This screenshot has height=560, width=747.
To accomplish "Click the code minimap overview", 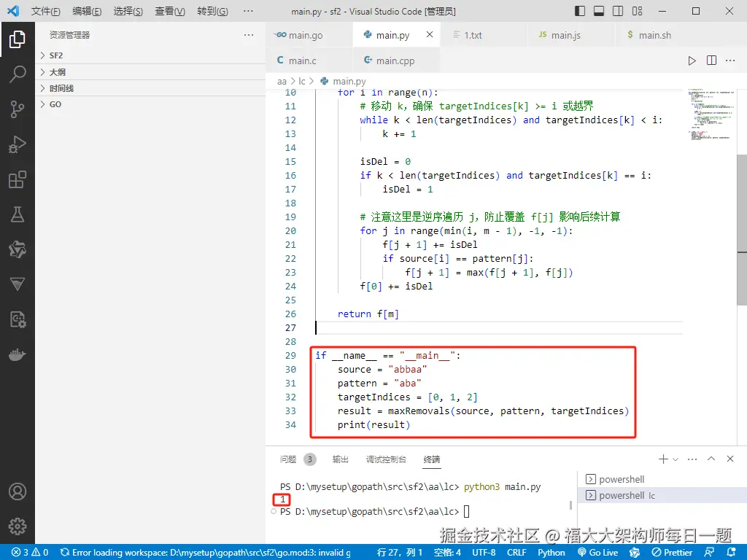I will point(712,114).
